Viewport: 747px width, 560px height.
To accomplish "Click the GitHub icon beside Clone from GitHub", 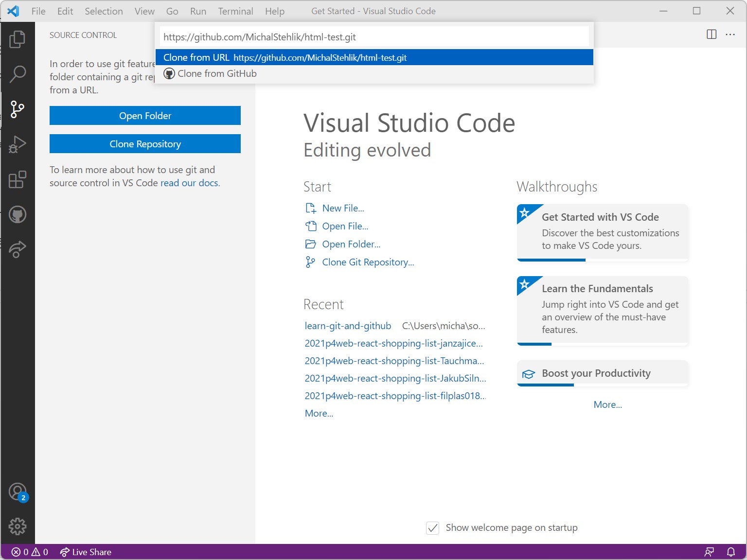I will point(169,74).
